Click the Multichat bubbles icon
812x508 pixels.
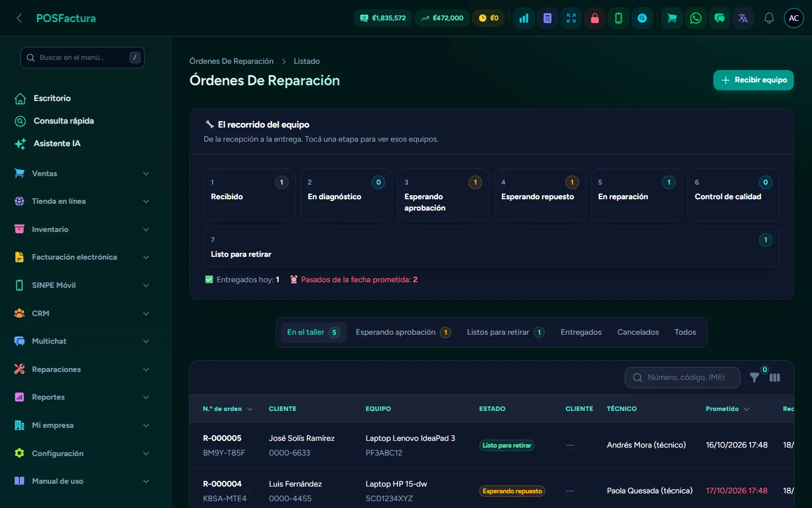[19, 341]
